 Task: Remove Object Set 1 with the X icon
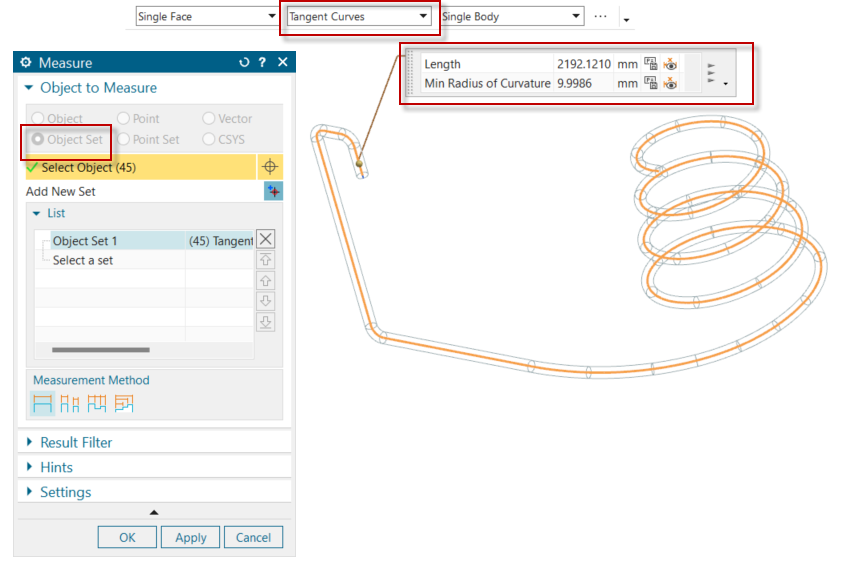point(266,239)
